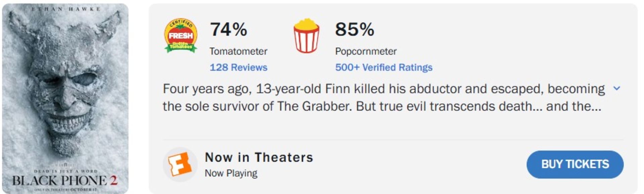Click the synopsis line mentioning The Grabber
Screen dimensions: 644x194
[382, 106]
